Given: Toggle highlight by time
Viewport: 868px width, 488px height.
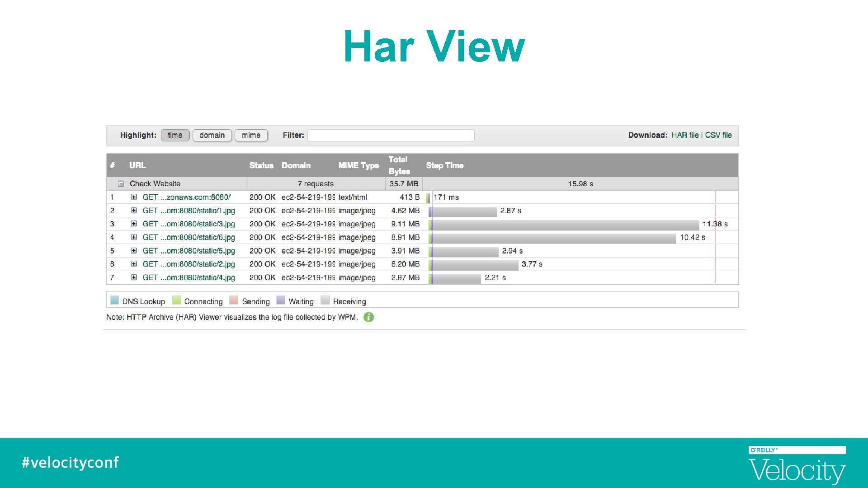Looking at the screenshot, I should pos(175,135).
